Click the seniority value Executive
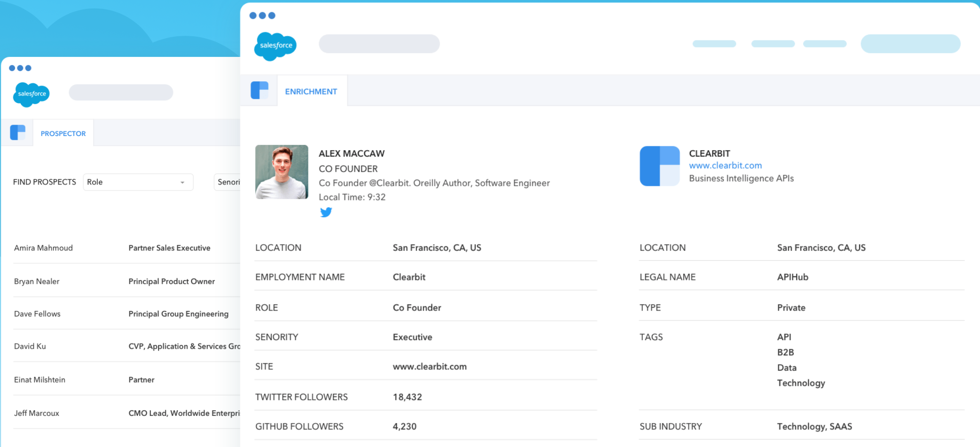Screen dimensions: 980x447 click(x=412, y=337)
